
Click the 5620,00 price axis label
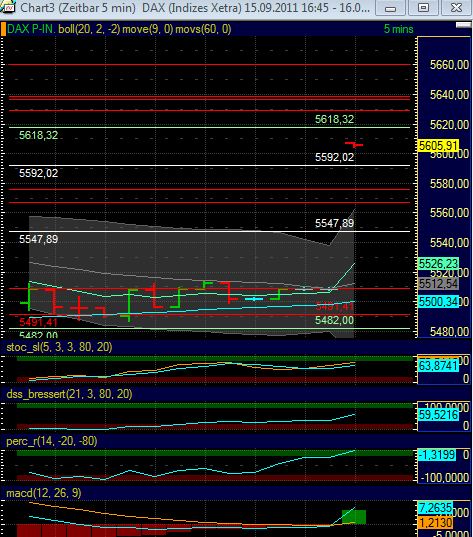449,124
